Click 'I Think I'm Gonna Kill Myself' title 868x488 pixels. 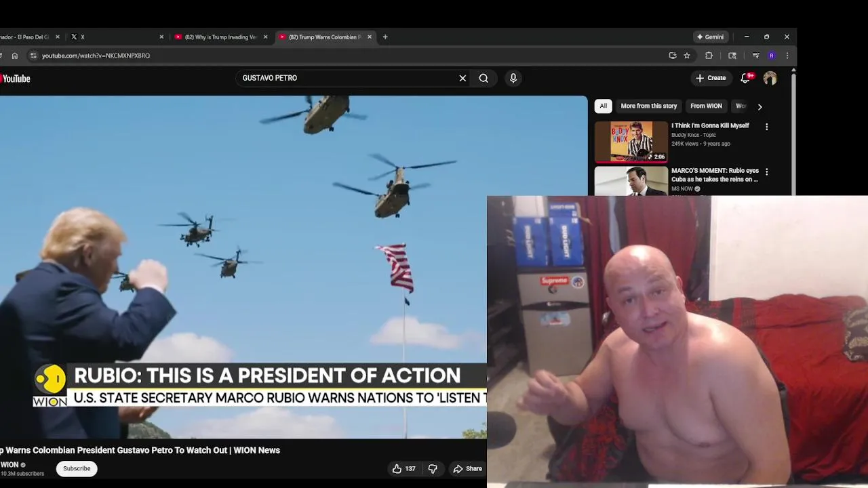pyautogui.click(x=710, y=125)
